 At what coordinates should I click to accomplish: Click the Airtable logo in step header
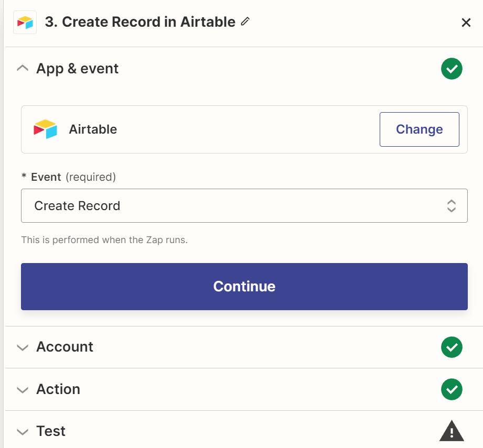pyautogui.click(x=25, y=23)
